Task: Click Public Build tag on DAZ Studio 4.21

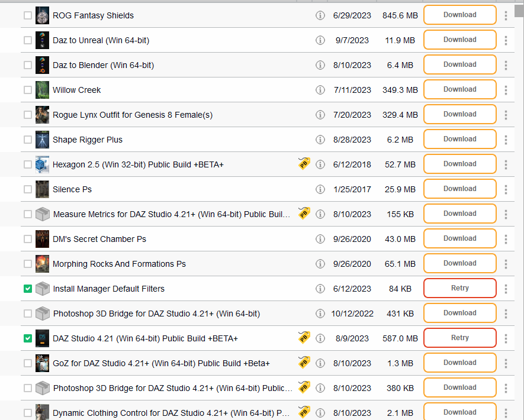Action: click(304, 338)
